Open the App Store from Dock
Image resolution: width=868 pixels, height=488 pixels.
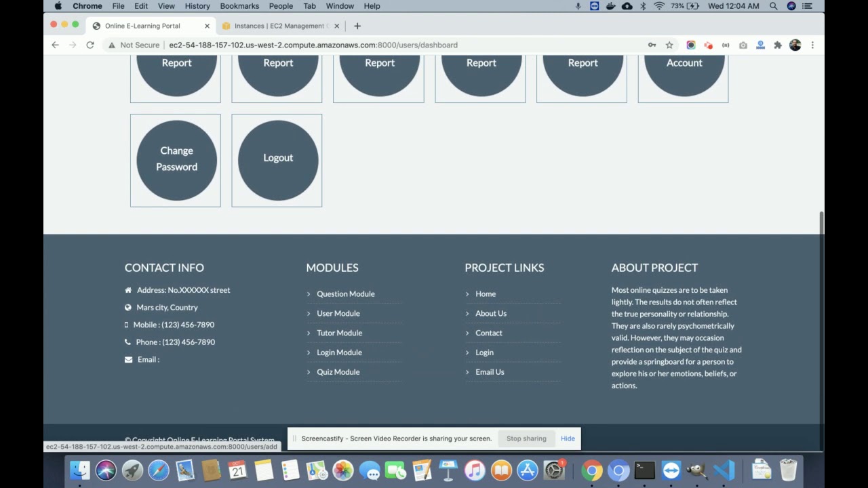coord(528,470)
